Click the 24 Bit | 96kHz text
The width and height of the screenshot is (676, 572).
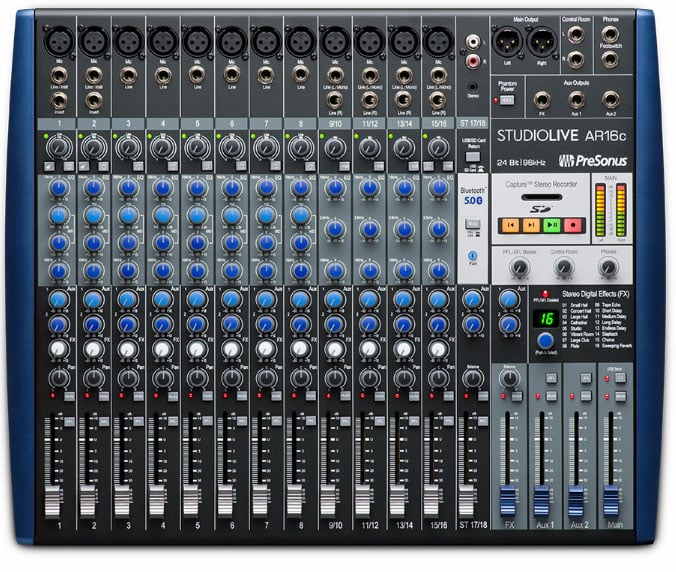coord(521,163)
